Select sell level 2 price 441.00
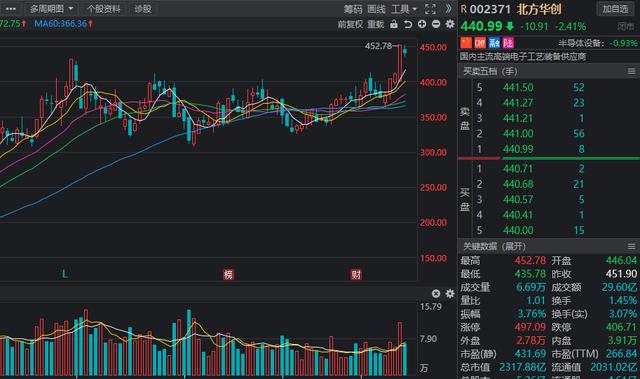 518,133
